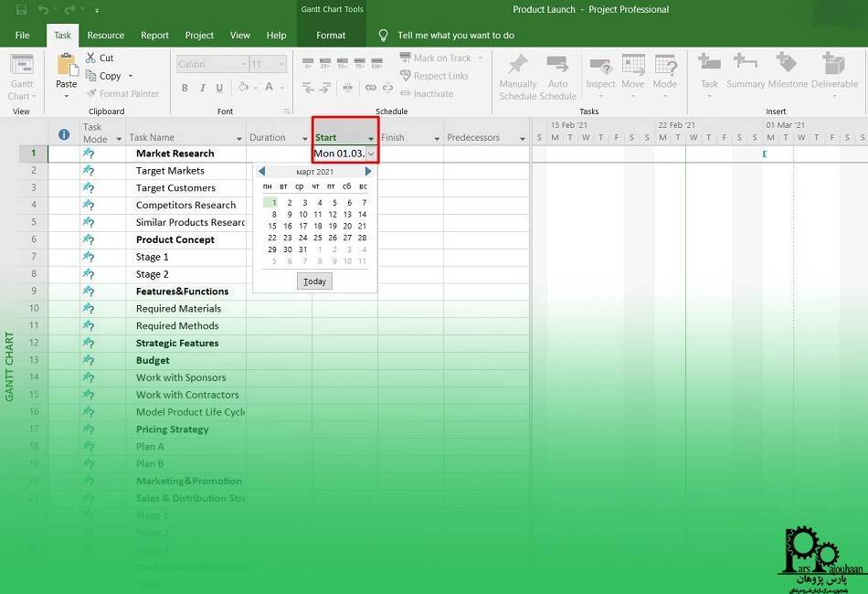Go to next month in date picker
This screenshot has height=594, width=868.
click(x=368, y=171)
